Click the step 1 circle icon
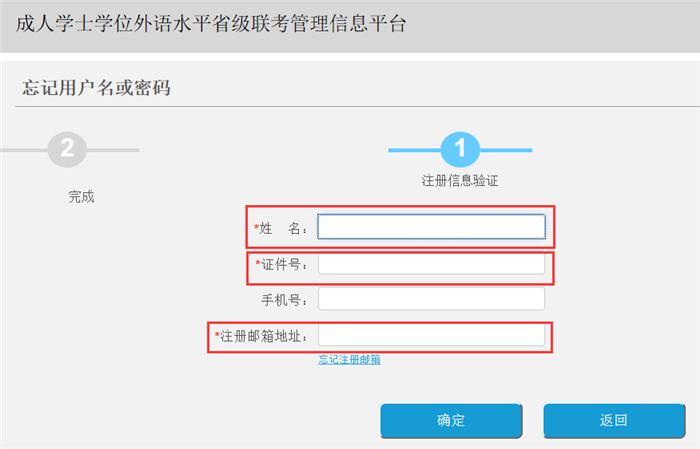The image size is (700, 449). point(460,150)
